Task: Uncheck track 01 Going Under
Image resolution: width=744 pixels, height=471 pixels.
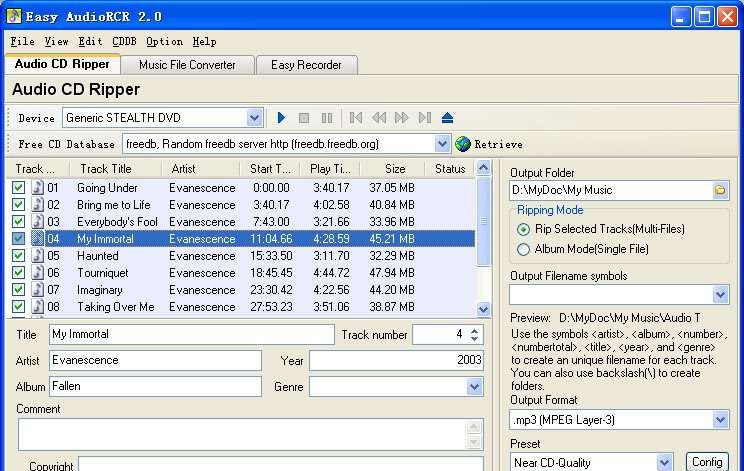Action: coord(19,188)
